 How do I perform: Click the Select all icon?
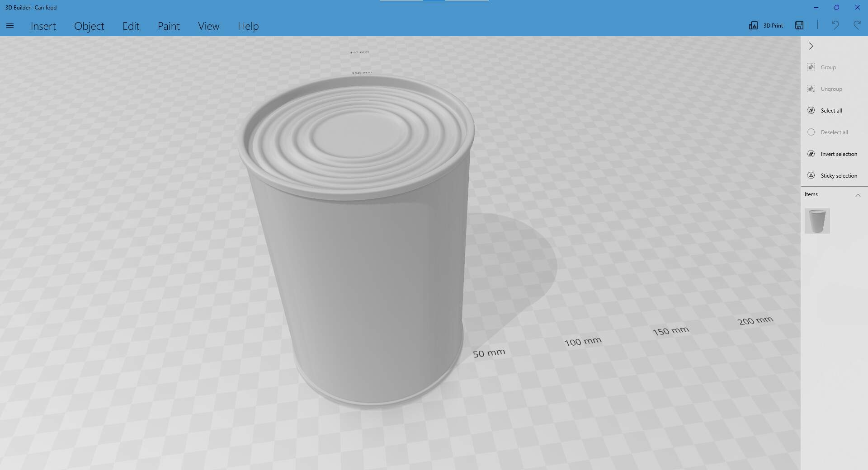click(811, 111)
